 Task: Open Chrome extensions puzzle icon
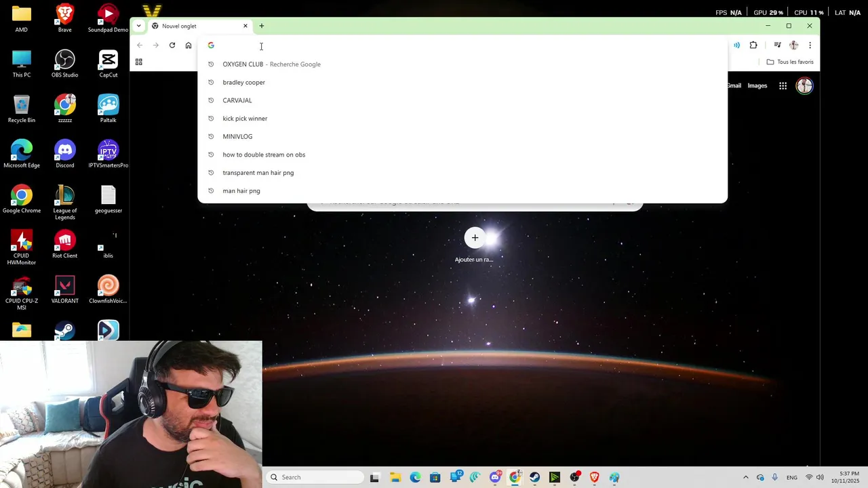coord(753,45)
